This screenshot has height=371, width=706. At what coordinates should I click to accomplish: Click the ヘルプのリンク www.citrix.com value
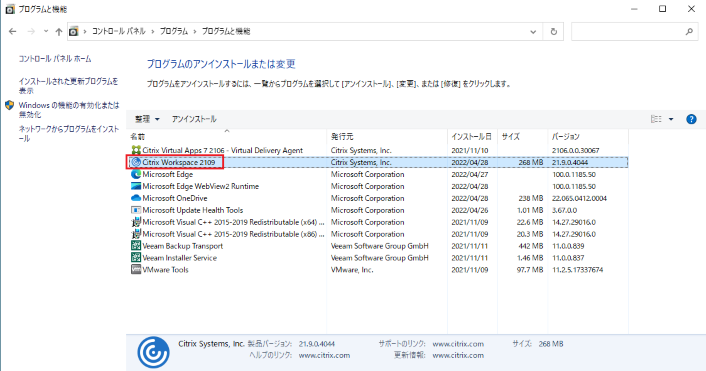tap(324, 355)
